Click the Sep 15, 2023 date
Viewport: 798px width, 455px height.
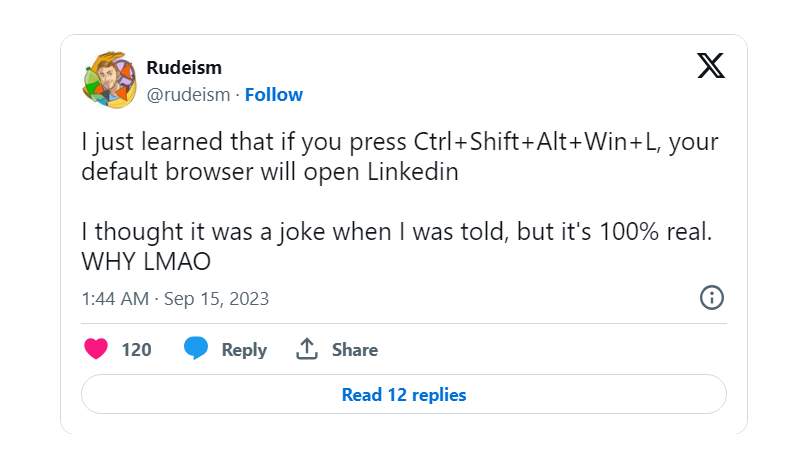[218, 298]
